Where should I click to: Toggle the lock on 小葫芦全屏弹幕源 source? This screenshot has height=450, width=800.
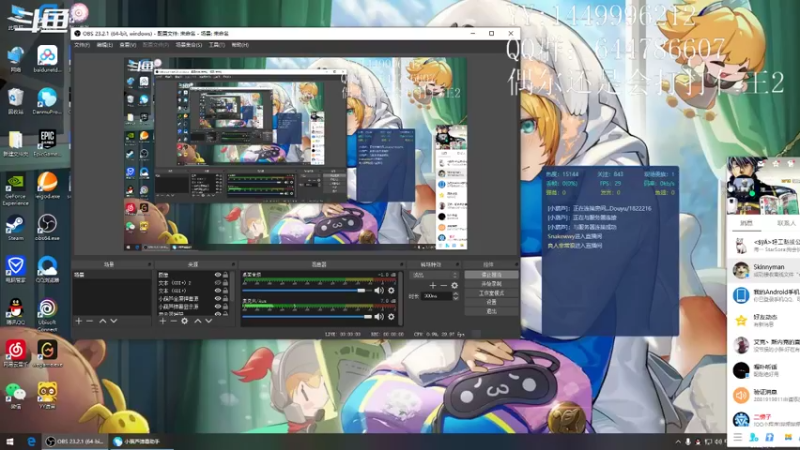[x=226, y=298]
